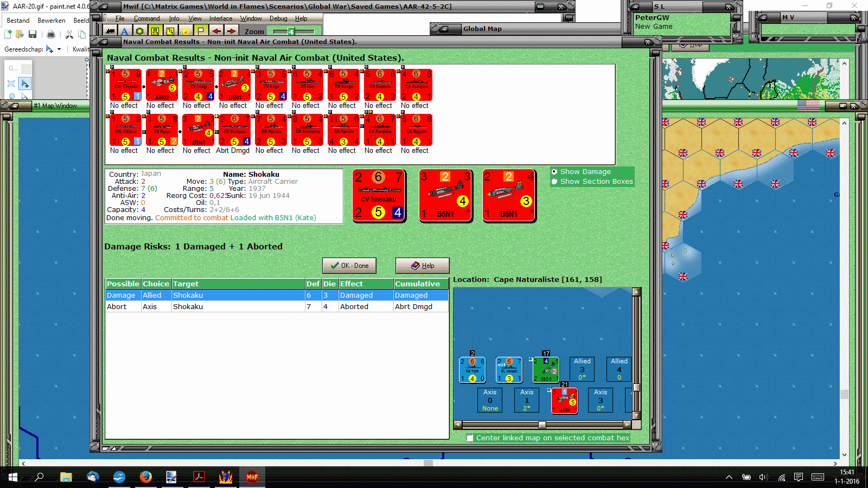Screen dimensions: 868x488
Task: Click the CL Hobart counter on combat map
Action: pyautogui.click(x=509, y=370)
